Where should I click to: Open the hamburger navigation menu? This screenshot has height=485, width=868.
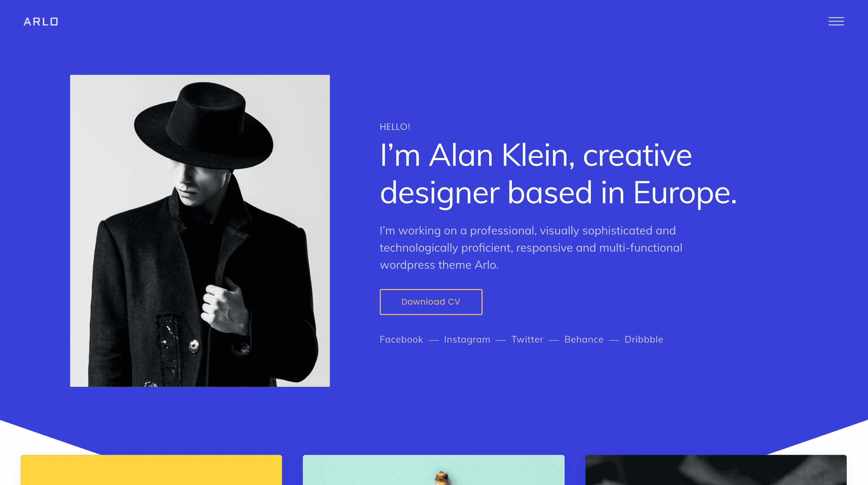[x=836, y=21]
